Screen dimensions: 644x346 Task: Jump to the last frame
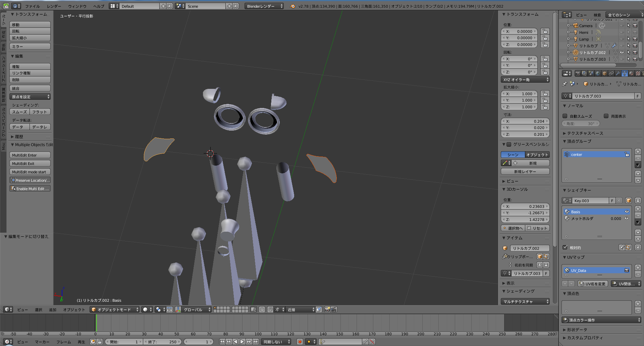tap(256, 342)
